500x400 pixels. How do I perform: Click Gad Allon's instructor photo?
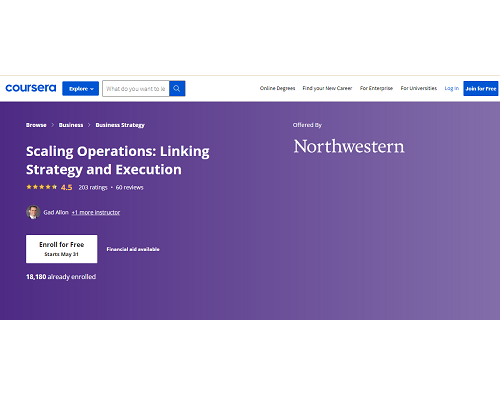(33, 212)
